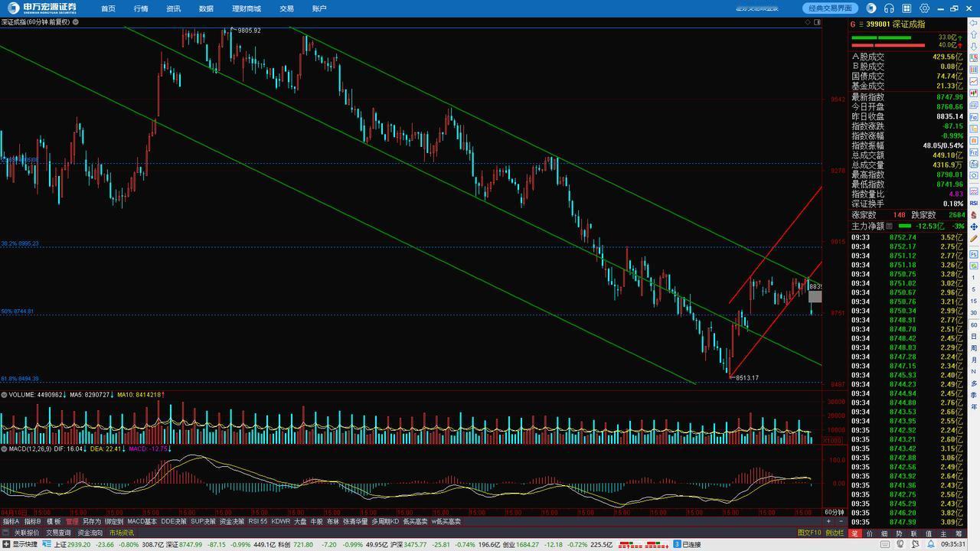Viewport: 980px width, 551px height.
Task: Select the 模板 tab
Action: point(53,522)
